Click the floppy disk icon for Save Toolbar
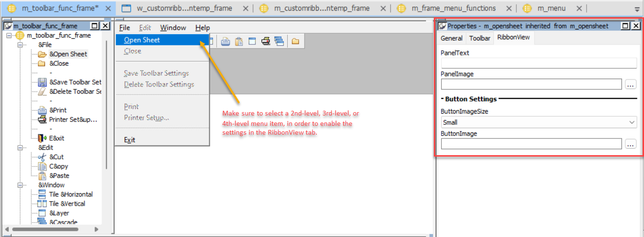 pos(42,82)
